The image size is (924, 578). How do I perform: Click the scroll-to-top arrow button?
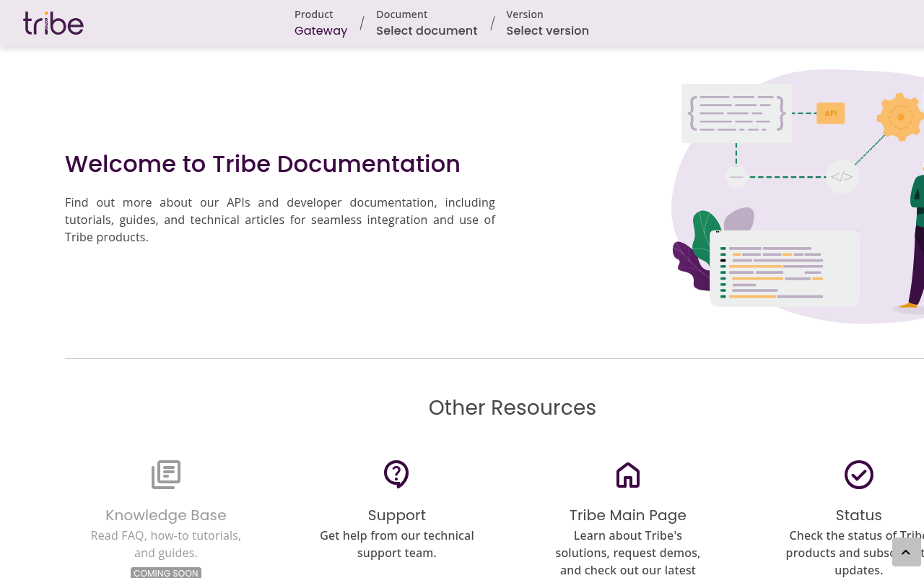[x=907, y=552]
